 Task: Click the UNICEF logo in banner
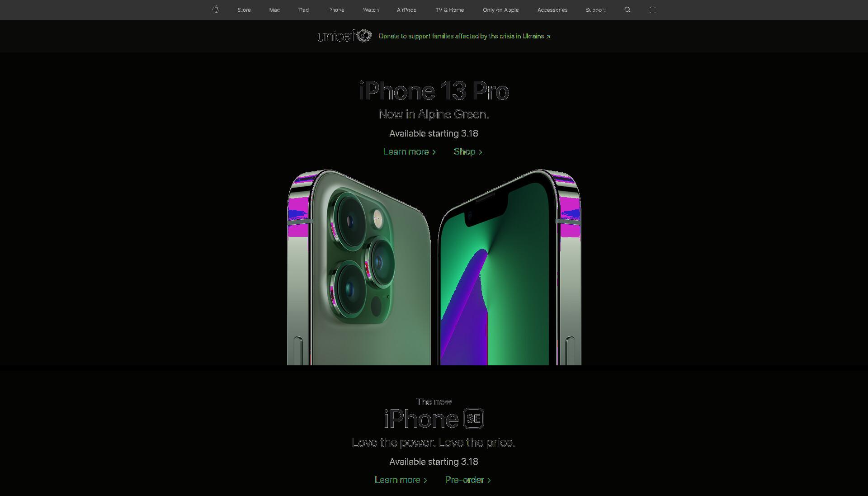pos(344,36)
